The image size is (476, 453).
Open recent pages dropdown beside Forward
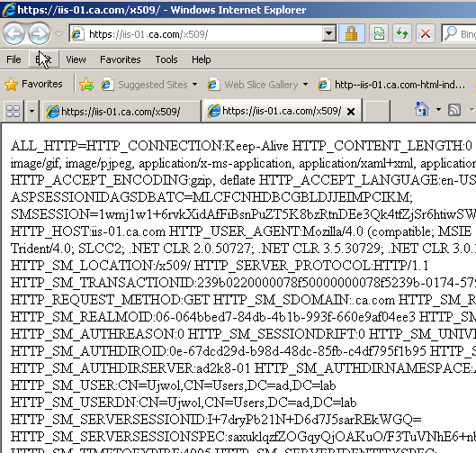pos(58,33)
